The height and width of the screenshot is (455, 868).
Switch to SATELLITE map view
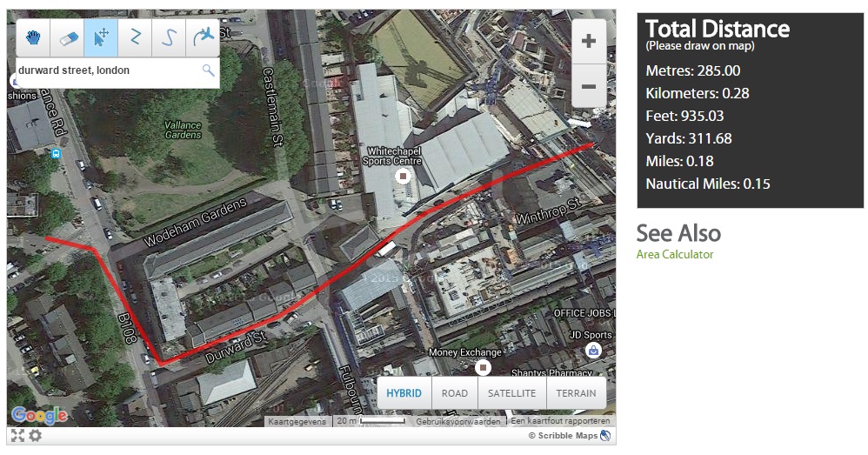coord(511,393)
